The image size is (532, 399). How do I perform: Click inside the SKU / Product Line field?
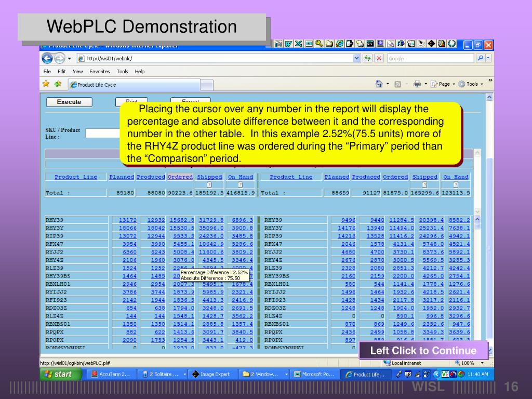point(102,134)
